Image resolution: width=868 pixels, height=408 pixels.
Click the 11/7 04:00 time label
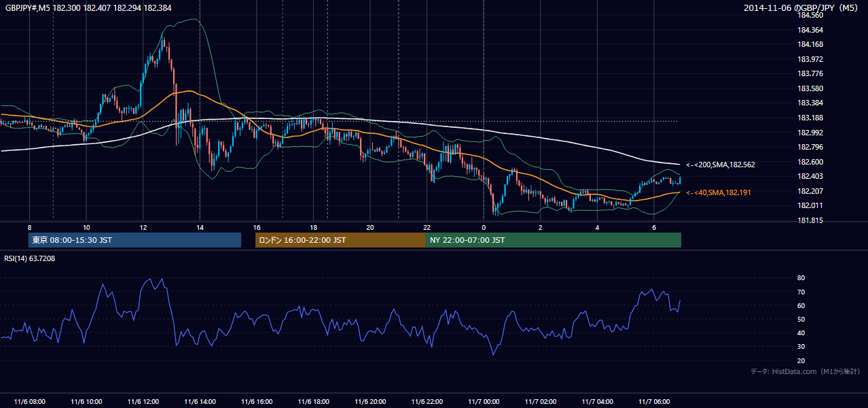tap(597, 402)
